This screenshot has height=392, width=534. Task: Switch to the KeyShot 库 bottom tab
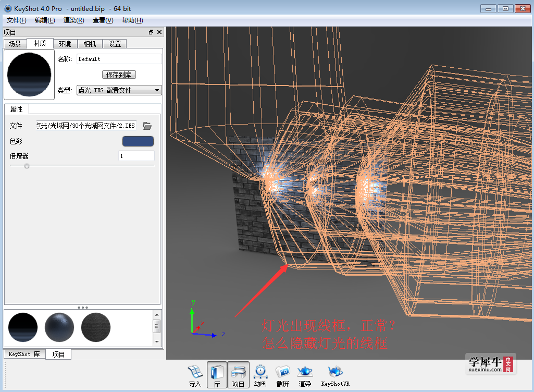(24, 354)
